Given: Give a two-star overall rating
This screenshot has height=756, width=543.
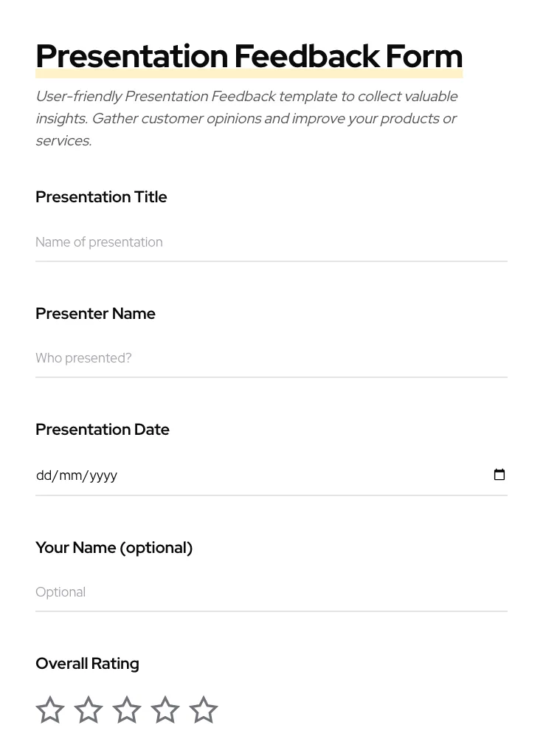Looking at the screenshot, I should [89, 709].
